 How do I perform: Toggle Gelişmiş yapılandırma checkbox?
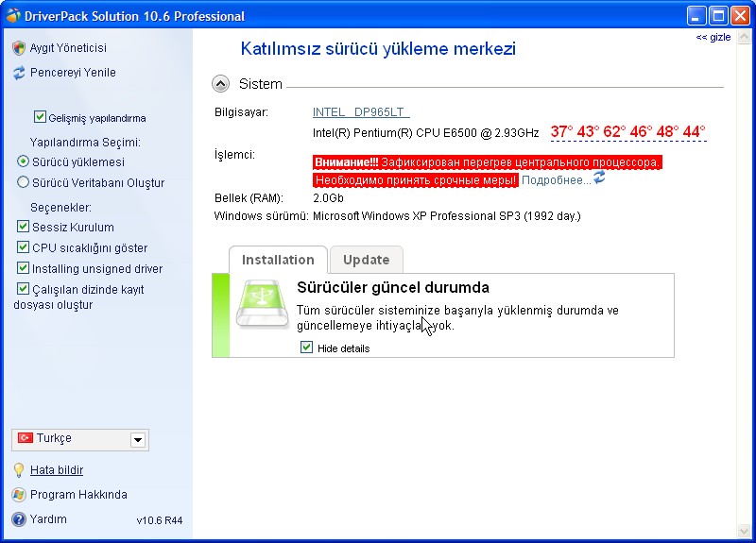[40, 117]
